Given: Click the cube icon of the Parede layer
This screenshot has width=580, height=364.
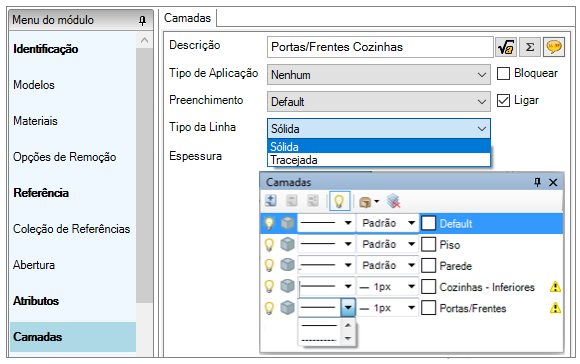Looking at the screenshot, I should click(x=287, y=265).
